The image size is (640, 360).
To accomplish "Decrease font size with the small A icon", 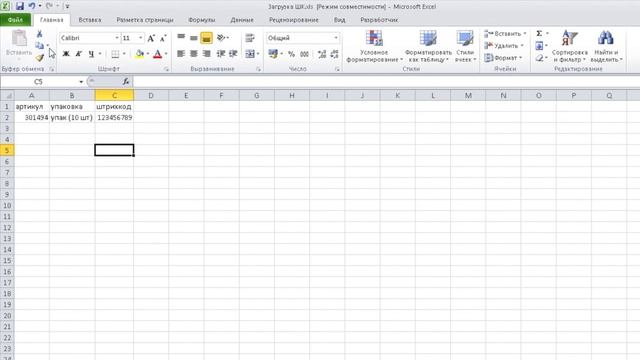I will point(163,38).
